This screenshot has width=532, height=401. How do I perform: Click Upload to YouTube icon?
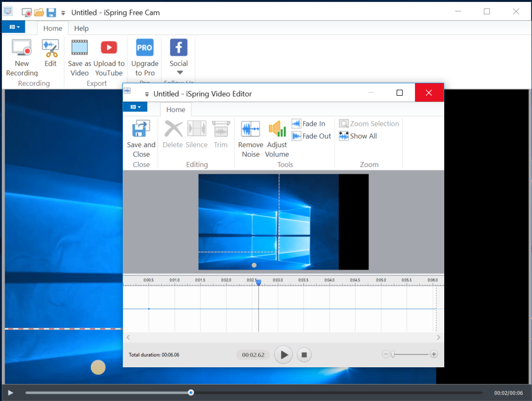point(109,58)
